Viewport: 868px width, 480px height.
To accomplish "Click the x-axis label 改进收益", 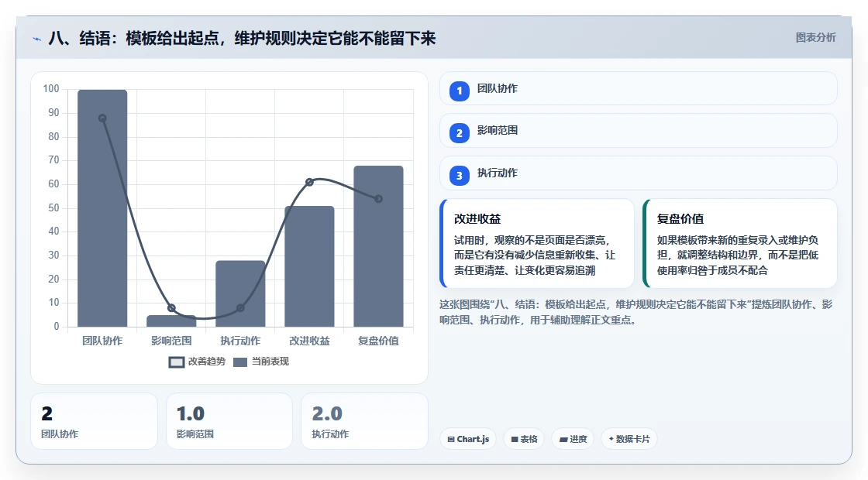I will point(309,341).
